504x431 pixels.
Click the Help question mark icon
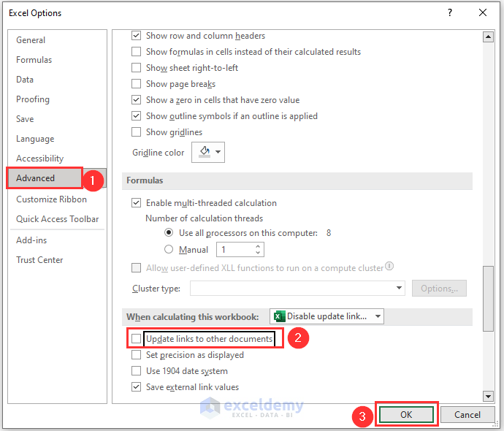pos(450,12)
